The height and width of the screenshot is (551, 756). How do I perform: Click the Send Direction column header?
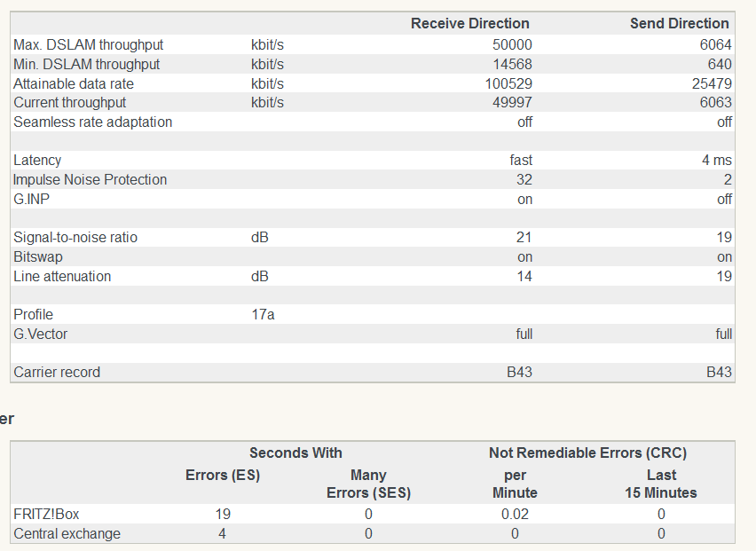click(679, 24)
